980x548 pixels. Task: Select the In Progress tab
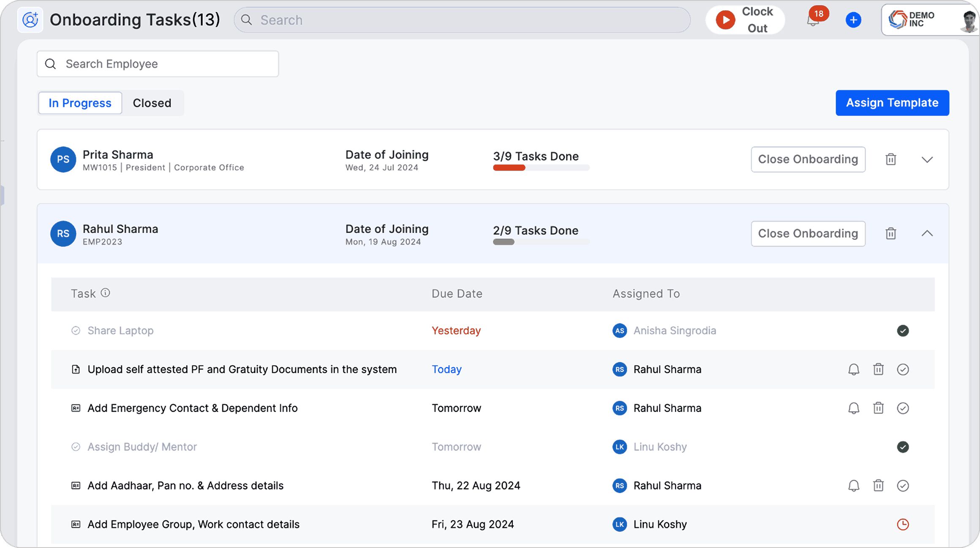80,103
